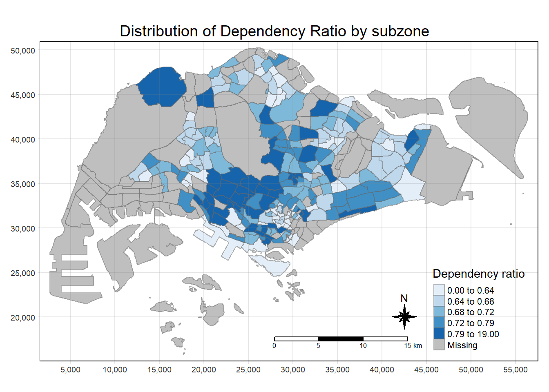This screenshot has height=392, width=549.
Task: Click the "Missing" legend label text
Action: tap(462, 345)
